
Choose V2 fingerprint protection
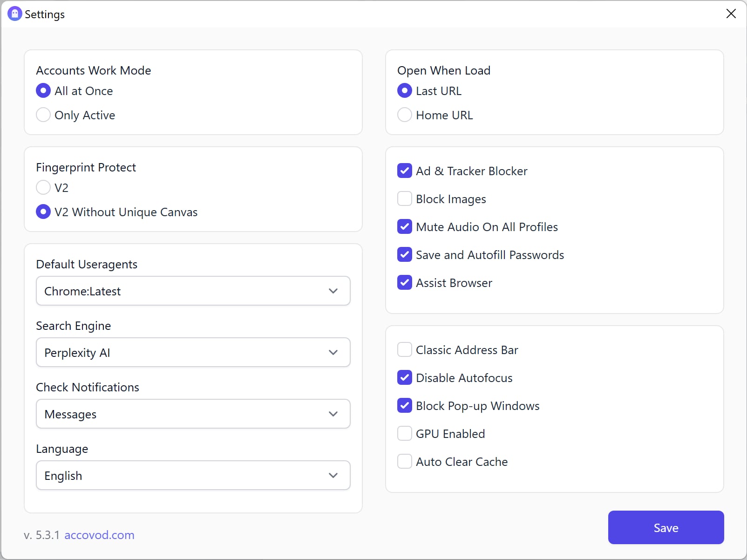pyautogui.click(x=43, y=188)
